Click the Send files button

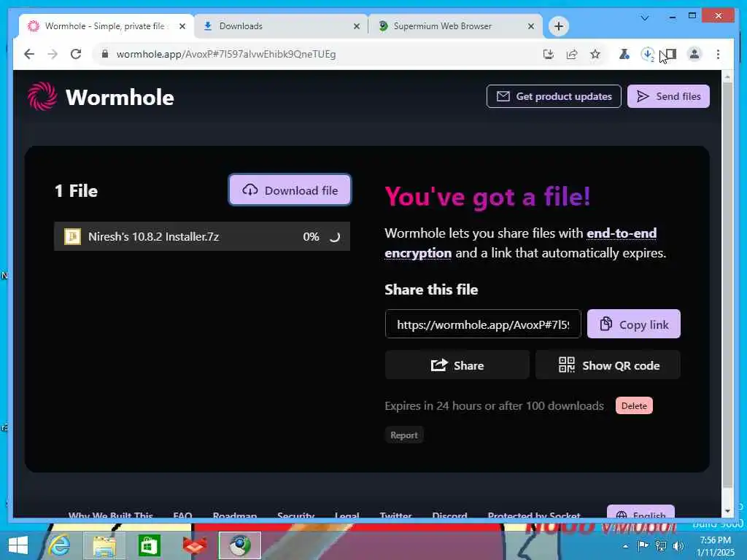[x=668, y=96]
